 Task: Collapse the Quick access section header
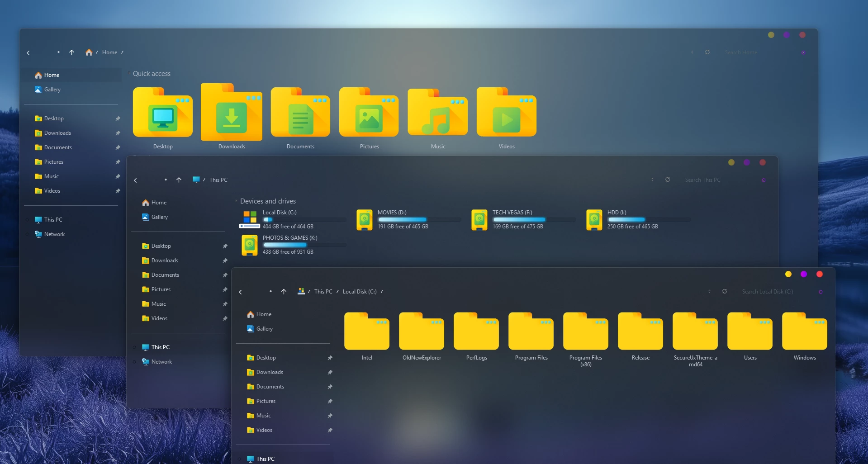pyautogui.click(x=129, y=73)
